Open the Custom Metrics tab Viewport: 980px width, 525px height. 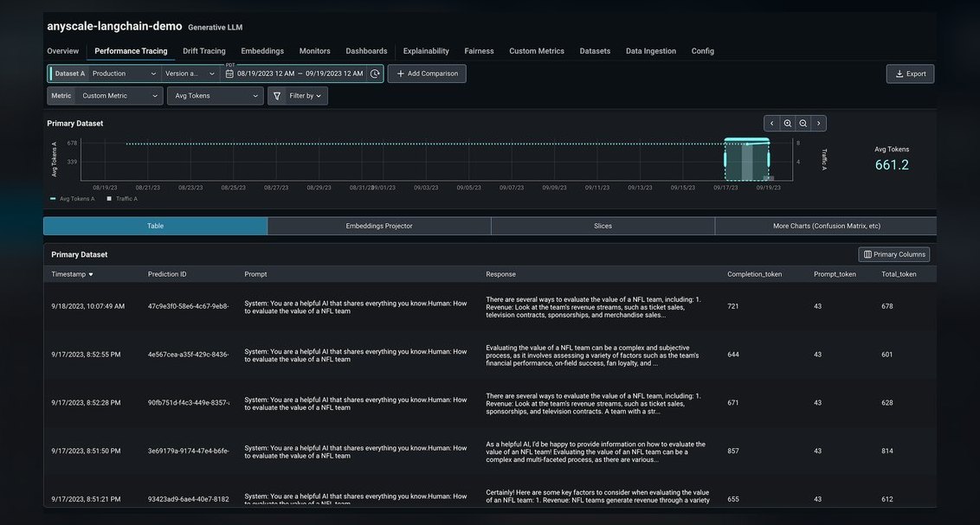(536, 51)
